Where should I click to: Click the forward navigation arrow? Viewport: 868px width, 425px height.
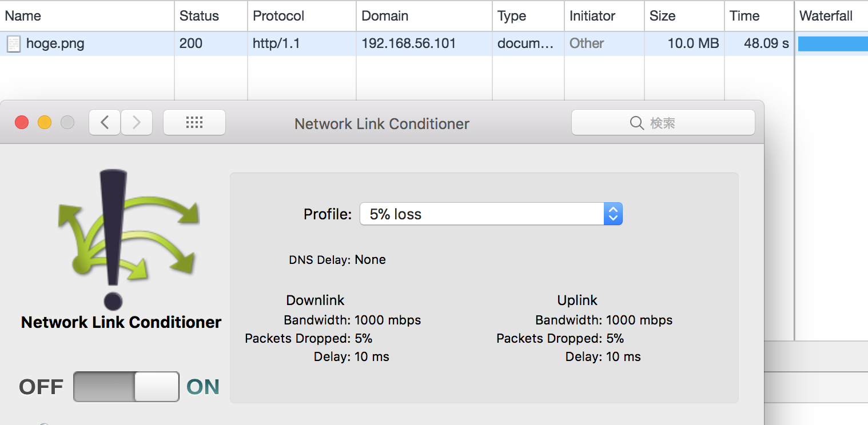[x=137, y=122]
